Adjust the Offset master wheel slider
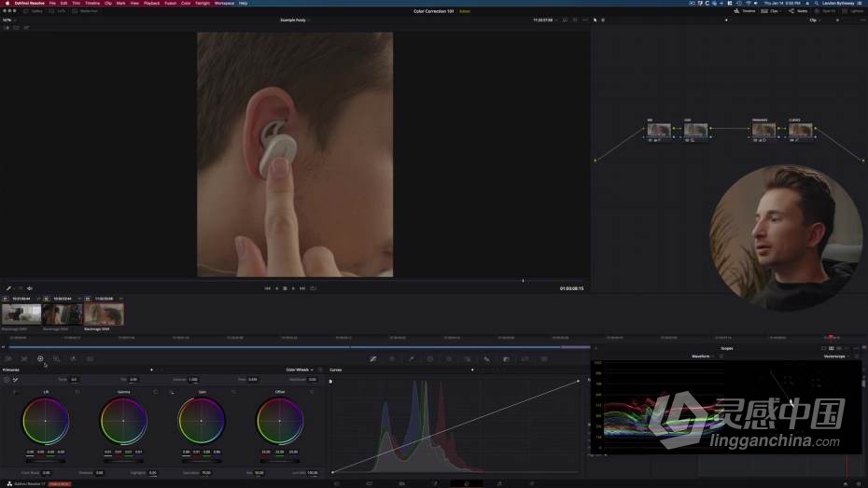Viewport: 868px width, 488px height. pos(280,460)
